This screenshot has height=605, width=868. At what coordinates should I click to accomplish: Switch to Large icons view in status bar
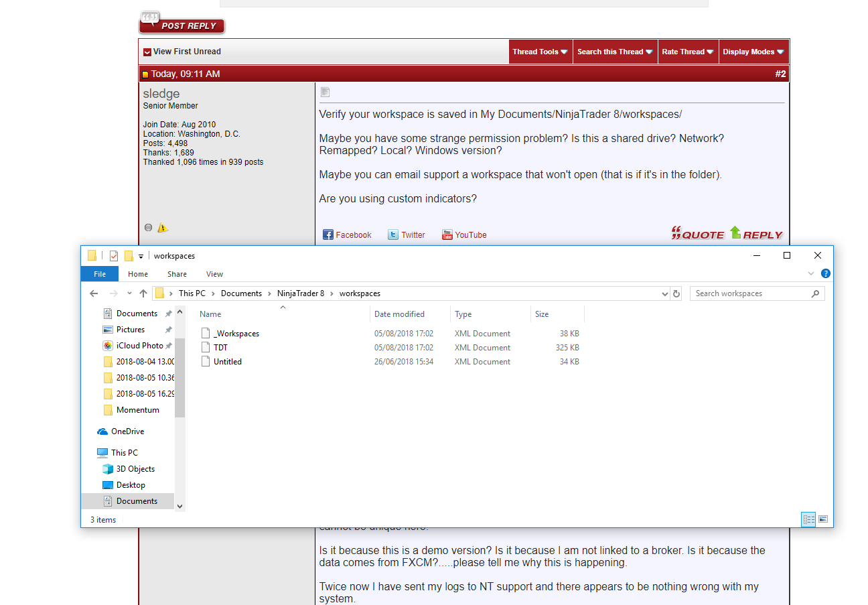823,519
